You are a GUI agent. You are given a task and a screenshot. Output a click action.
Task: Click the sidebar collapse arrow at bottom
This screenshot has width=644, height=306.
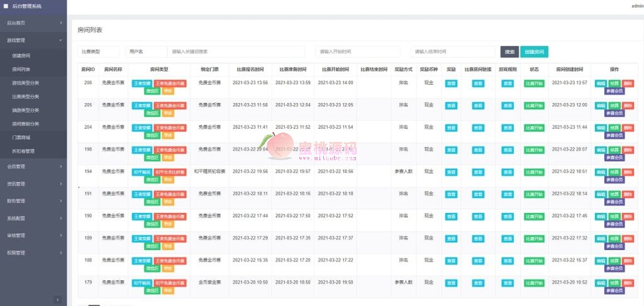(x=57, y=300)
